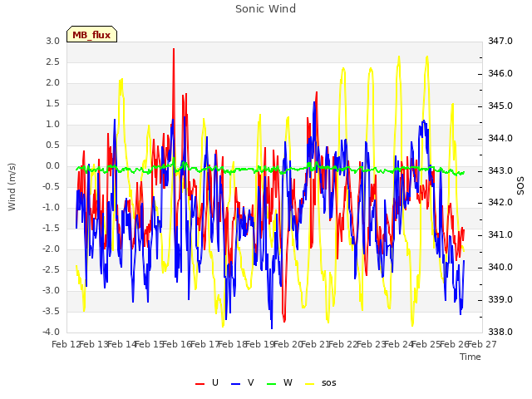
Task: Select the yellow sos legend swatch
Action: click(310, 383)
